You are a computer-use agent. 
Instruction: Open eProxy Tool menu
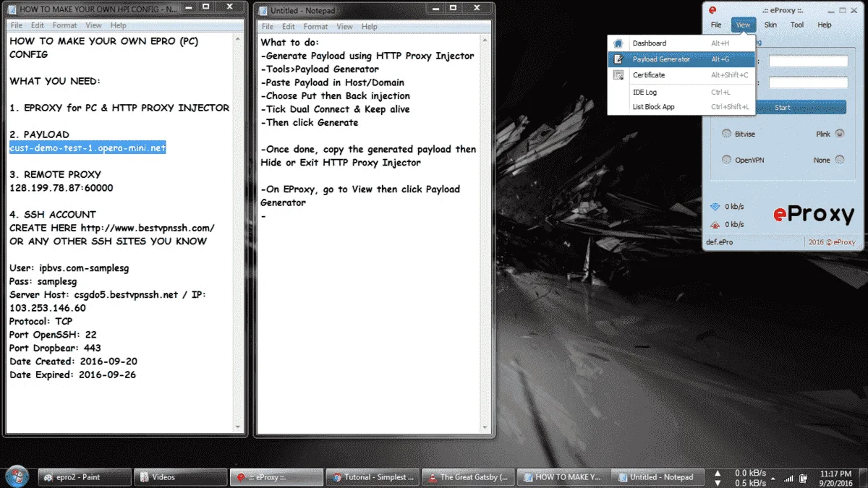797,25
